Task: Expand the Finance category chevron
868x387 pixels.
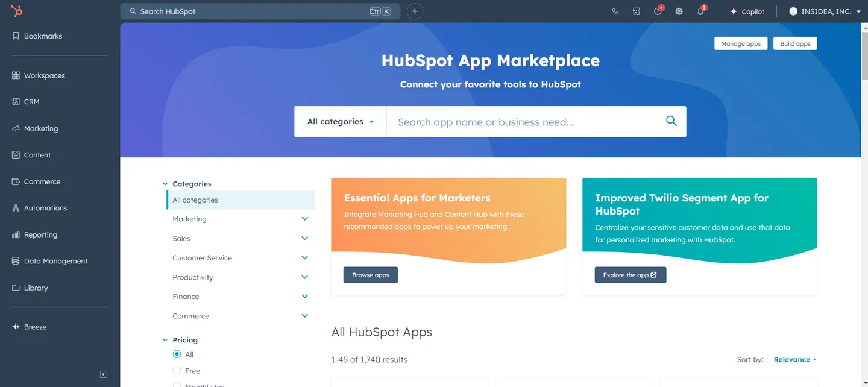Action: 304,297
